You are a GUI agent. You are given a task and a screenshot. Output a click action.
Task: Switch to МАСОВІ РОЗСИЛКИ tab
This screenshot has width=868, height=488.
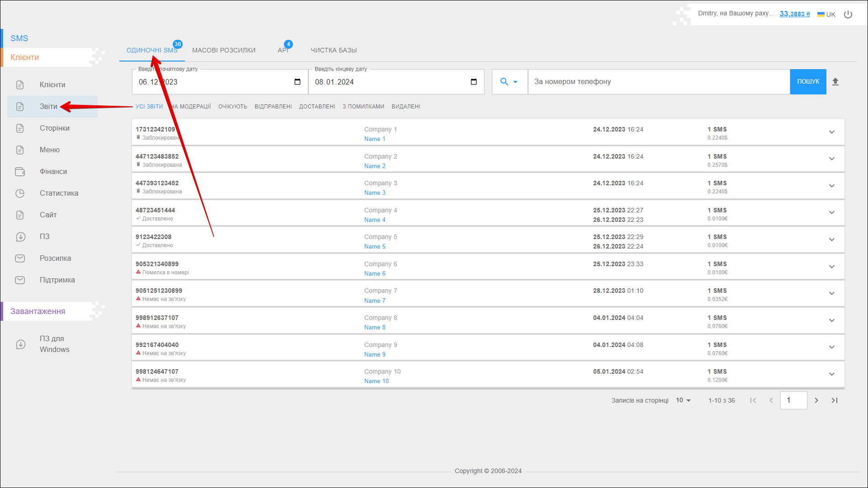224,50
